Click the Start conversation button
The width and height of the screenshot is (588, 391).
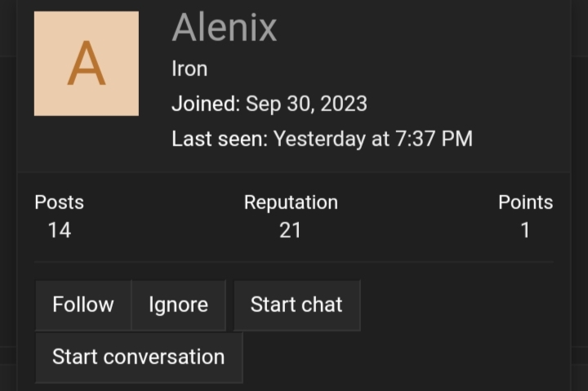click(139, 358)
